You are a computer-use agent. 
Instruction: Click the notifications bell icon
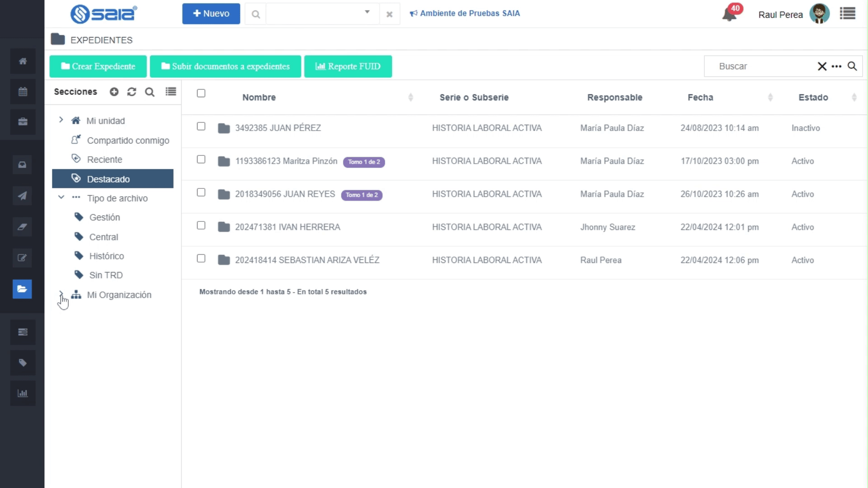point(729,14)
